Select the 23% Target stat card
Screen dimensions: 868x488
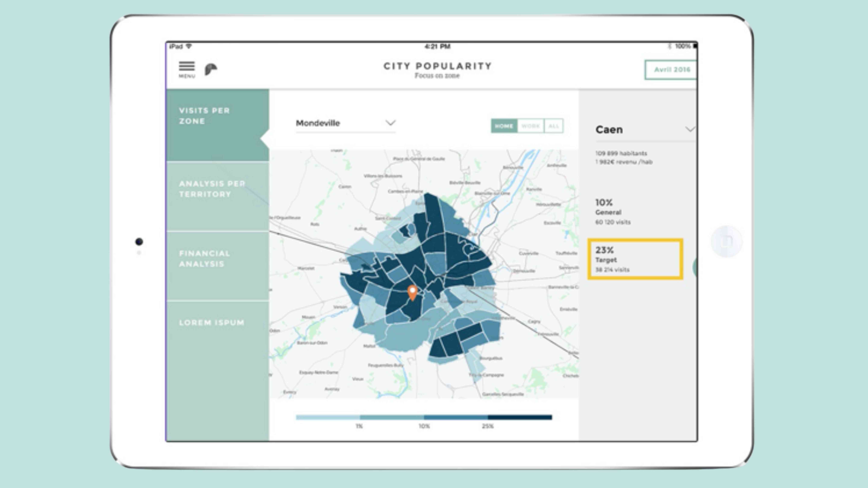(635, 259)
